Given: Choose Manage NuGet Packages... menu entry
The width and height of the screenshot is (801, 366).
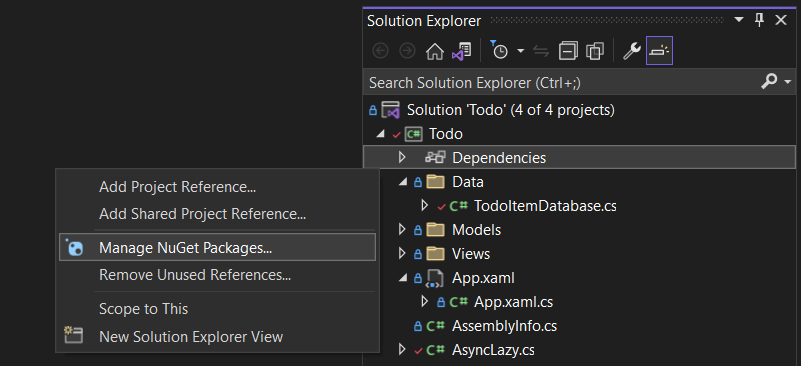Looking at the screenshot, I should point(217,247).
